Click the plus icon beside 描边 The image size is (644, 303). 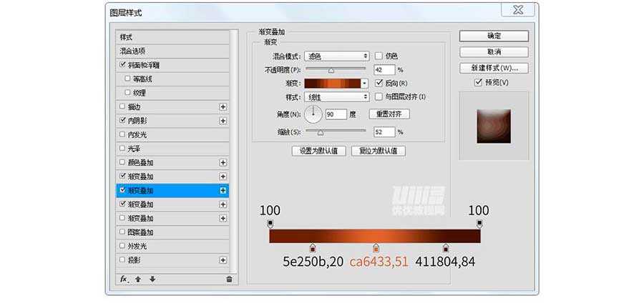[223, 106]
